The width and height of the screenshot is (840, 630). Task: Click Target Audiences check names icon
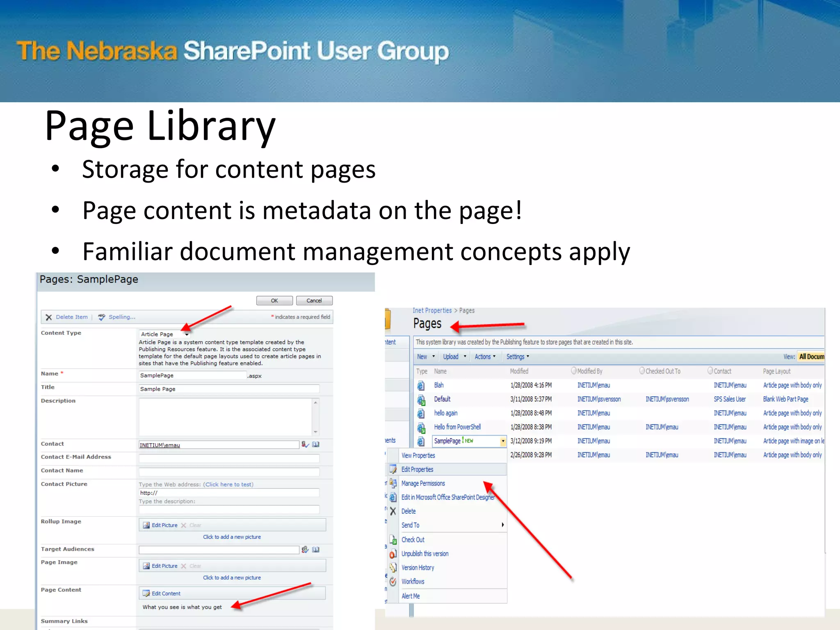coord(305,550)
